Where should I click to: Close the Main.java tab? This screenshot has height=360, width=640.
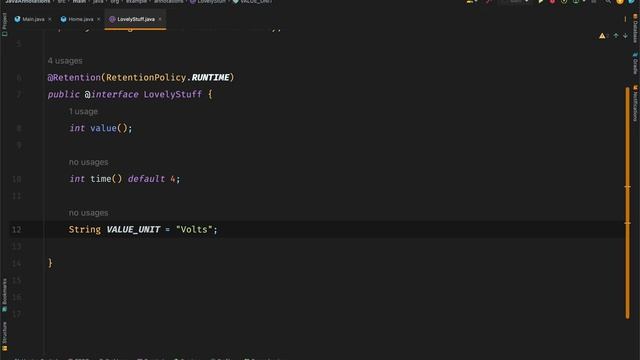(50, 19)
